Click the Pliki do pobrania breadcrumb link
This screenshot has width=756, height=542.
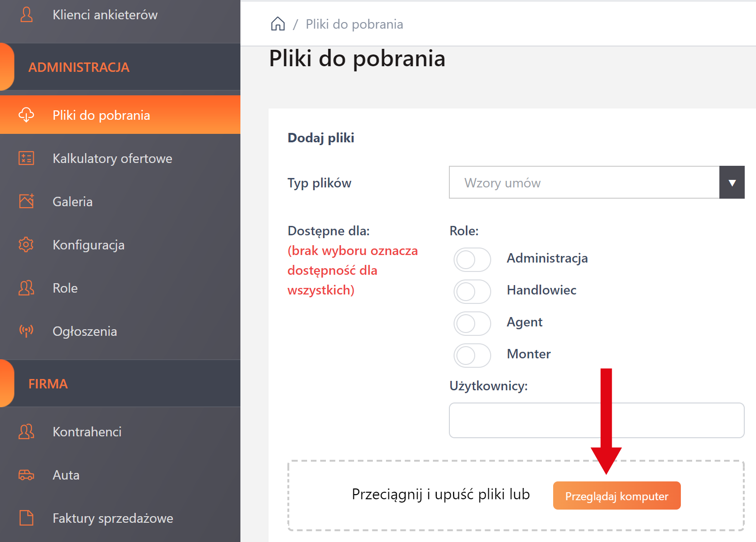354,24
